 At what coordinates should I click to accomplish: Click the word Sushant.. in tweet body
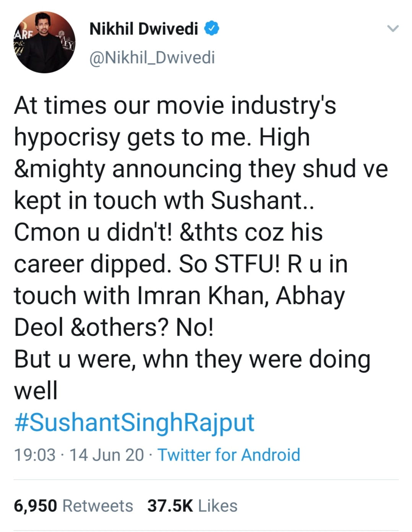click(262, 200)
